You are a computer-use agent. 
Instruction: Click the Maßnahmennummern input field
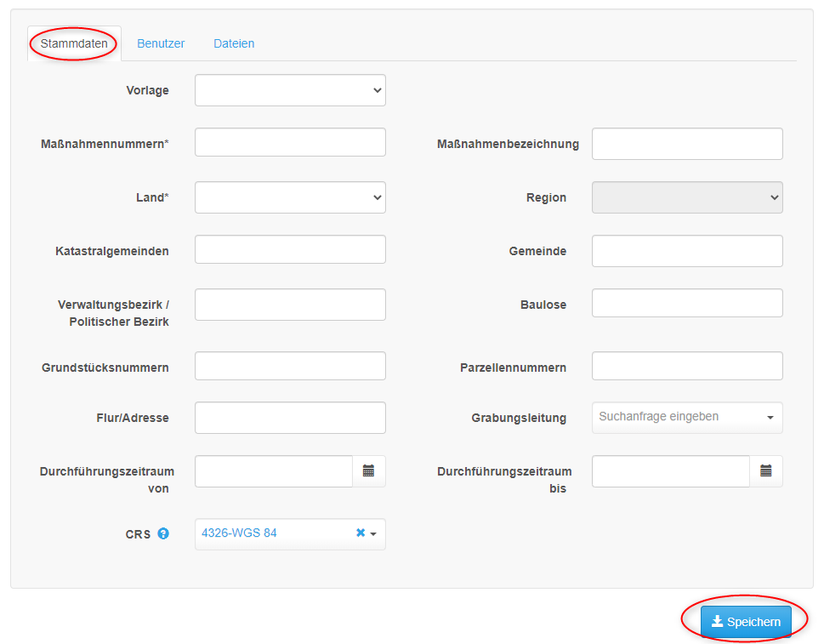tap(290, 142)
